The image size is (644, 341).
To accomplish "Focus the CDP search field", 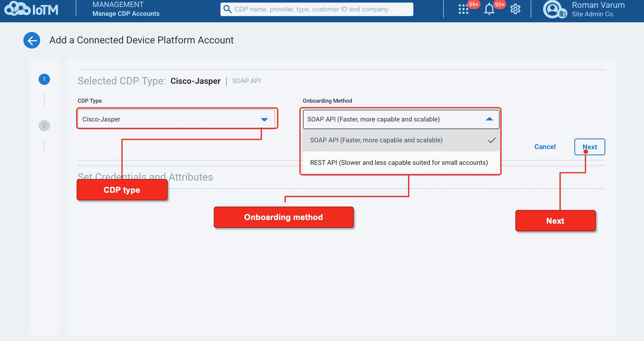I will [x=317, y=9].
